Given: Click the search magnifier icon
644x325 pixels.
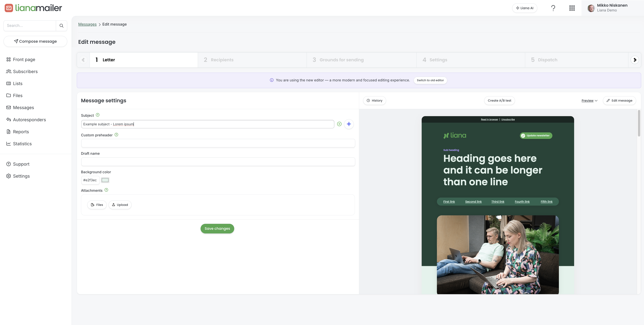Looking at the screenshot, I should tap(62, 26).
